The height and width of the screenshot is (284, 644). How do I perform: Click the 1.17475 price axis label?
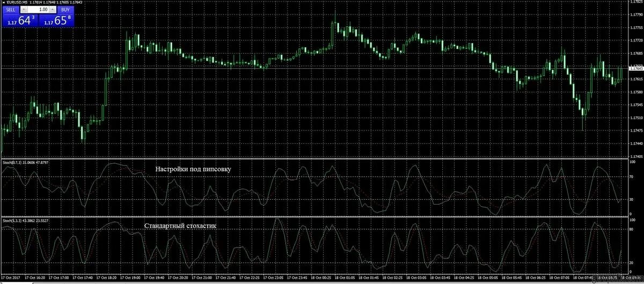(635, 130)
